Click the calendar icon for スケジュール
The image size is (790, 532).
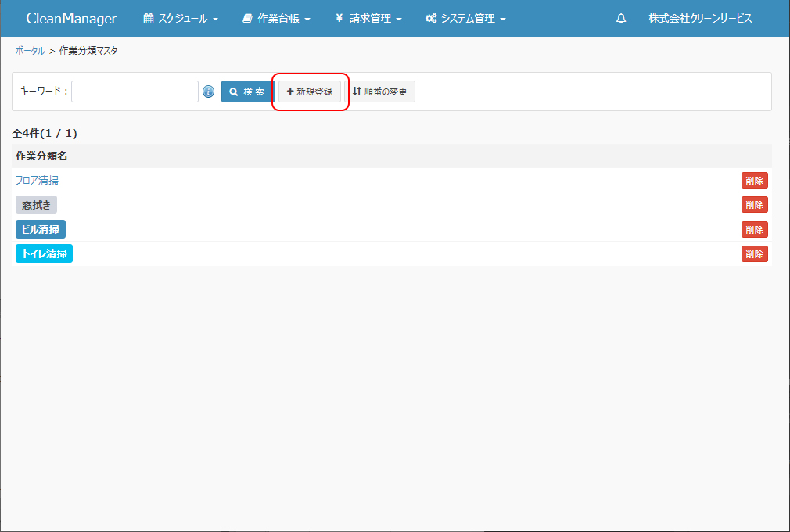[x=149, y=19]
